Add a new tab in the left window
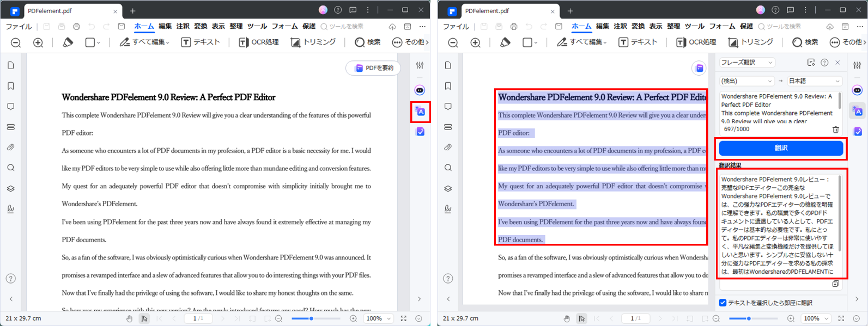Screen dimensions: 868x326 (132, 11)
